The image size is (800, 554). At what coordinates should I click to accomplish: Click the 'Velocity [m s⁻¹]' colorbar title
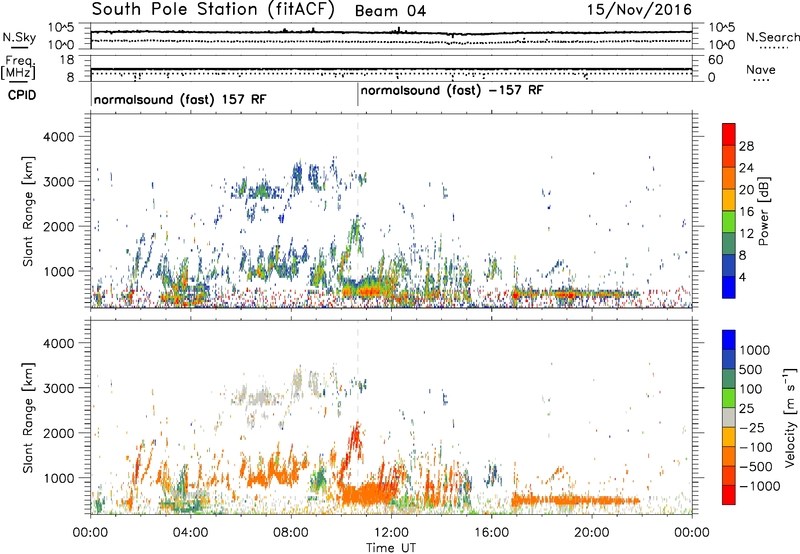pos(791,417)
